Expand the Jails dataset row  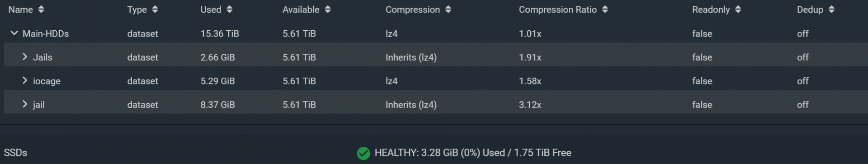pyautogui.click(x=25, y=56)
